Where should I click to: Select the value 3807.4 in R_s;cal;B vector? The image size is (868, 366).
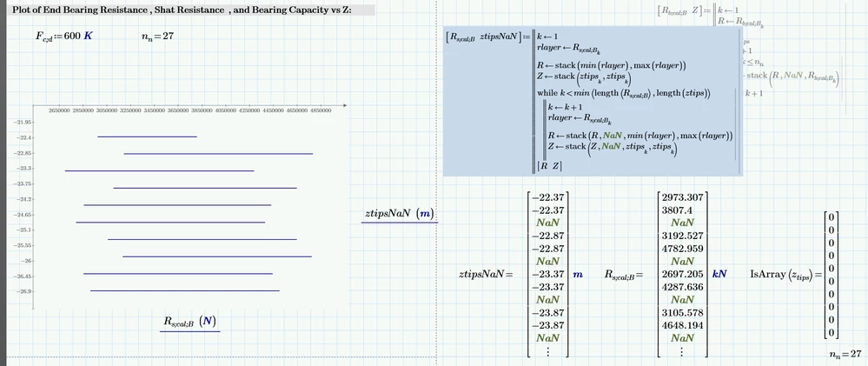(x=676, y=210)
